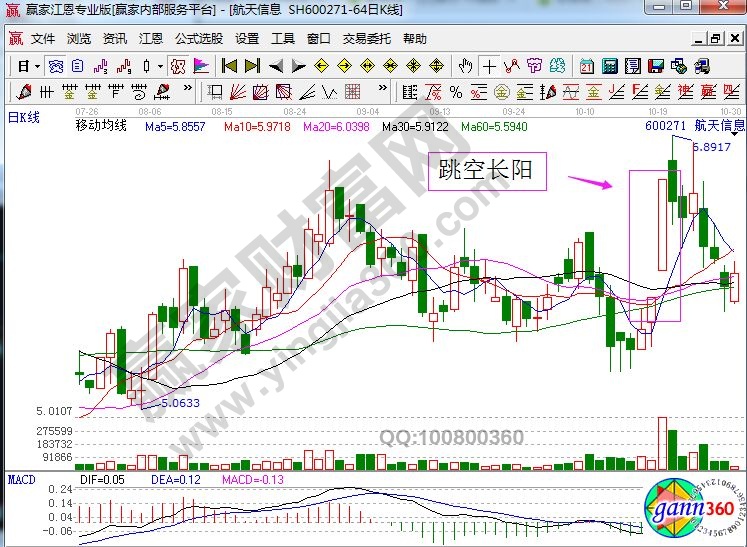The image size is (747, 547).
Task: Expand the period 日 dropdown arrow
Action: [x=37, y=66]
